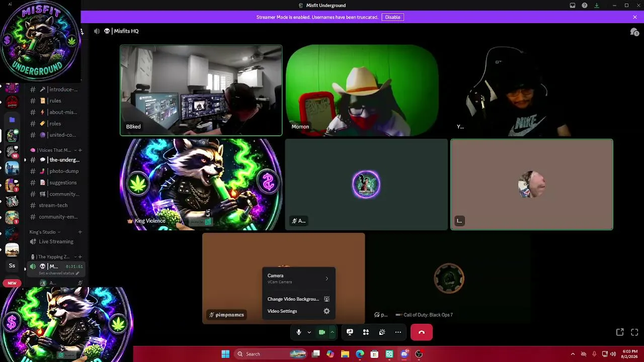
Task: Open Copilot from taskbar
Action: (330, 354)
